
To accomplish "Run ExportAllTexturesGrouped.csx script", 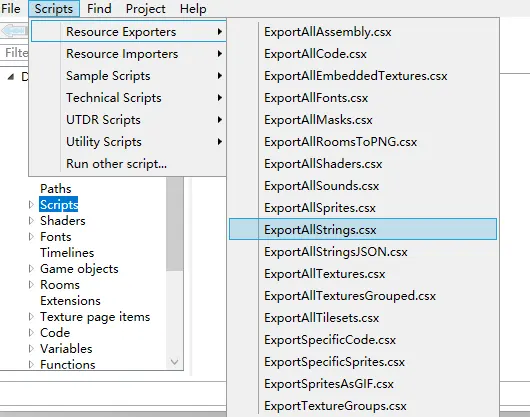I will coord(363,295).
